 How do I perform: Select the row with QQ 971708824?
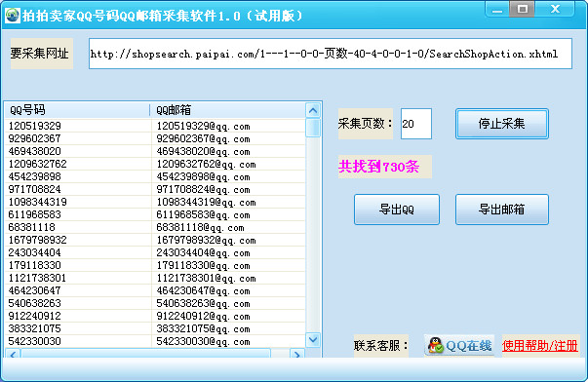point(155,189)
